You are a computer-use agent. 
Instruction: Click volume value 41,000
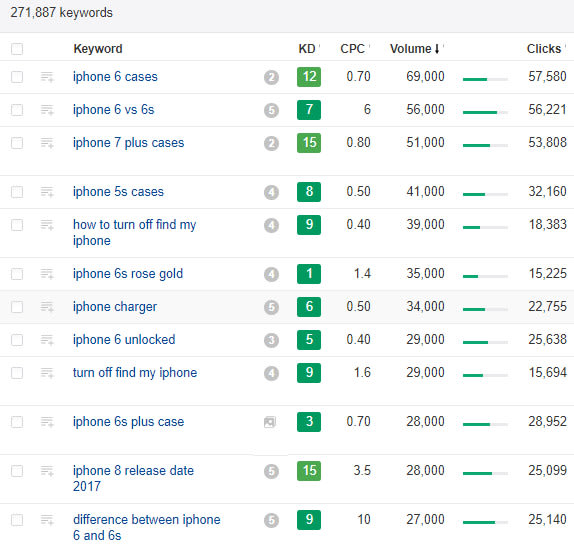pos(425,191)
